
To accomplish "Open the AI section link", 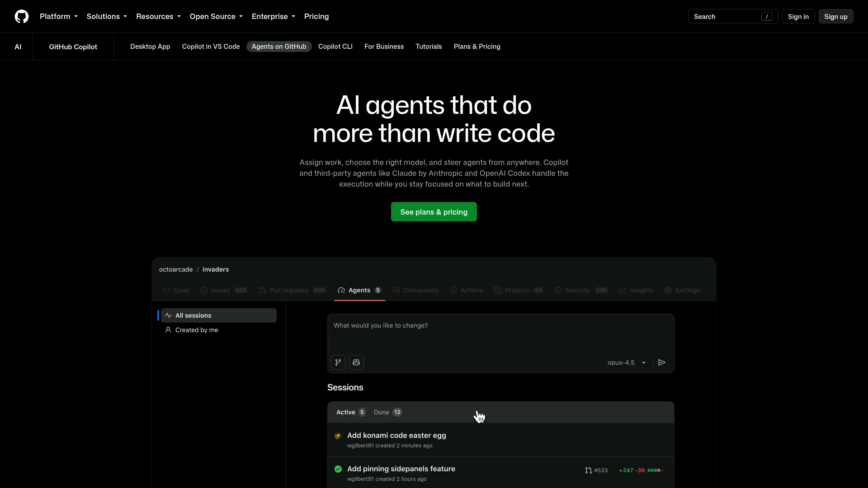I will pos(18,47).
